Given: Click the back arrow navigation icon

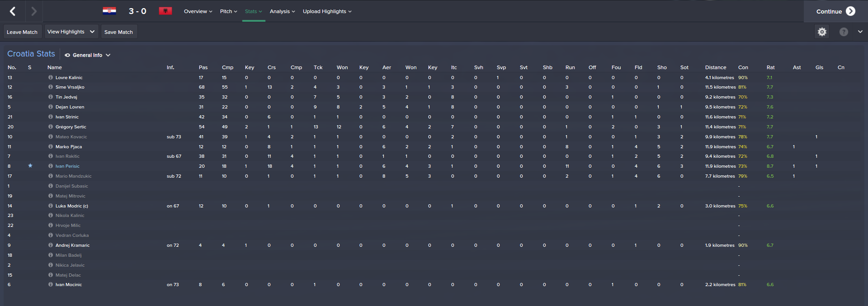Looking at the screenshot, I should [x=13, y=11].
